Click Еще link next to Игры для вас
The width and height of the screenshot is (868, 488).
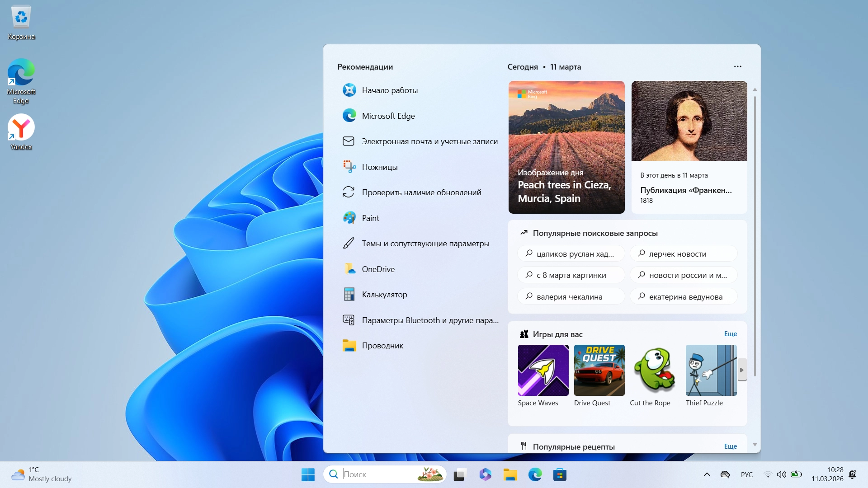[x=730, y=334]
